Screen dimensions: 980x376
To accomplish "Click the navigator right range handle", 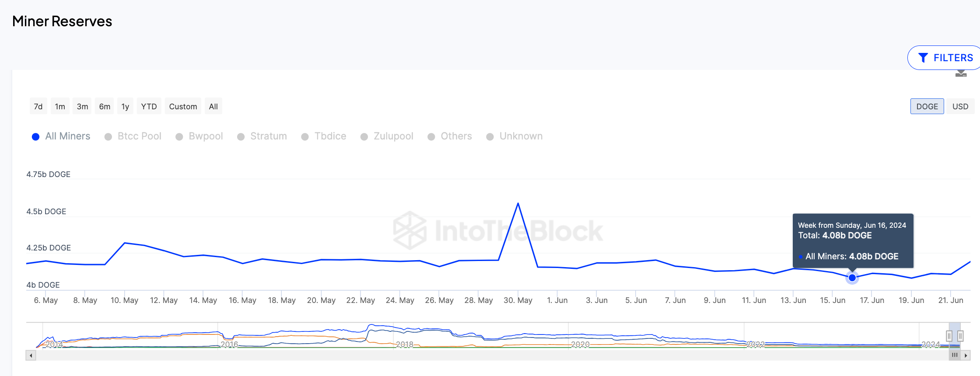I will [960, 336].
